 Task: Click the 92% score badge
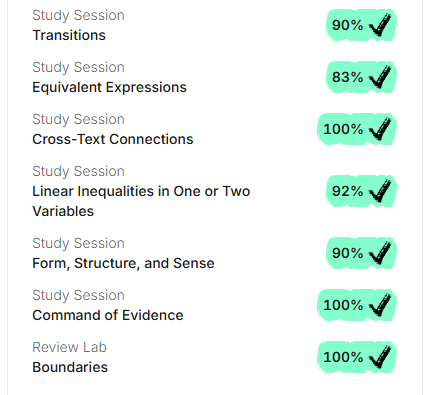click(x=361, y=191)
